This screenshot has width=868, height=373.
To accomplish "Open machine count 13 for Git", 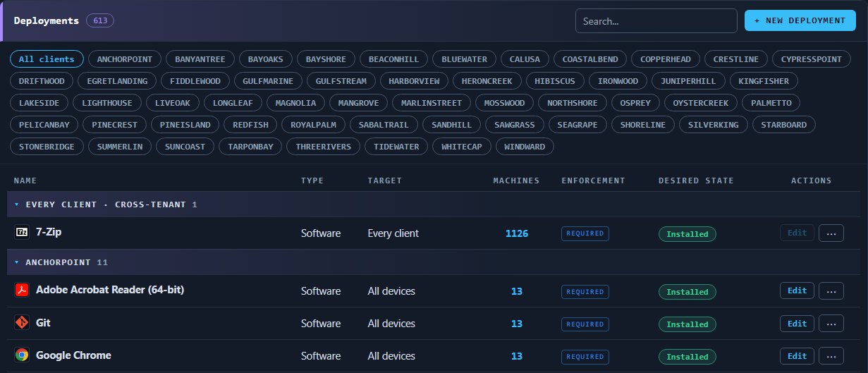I will point(517,324).
